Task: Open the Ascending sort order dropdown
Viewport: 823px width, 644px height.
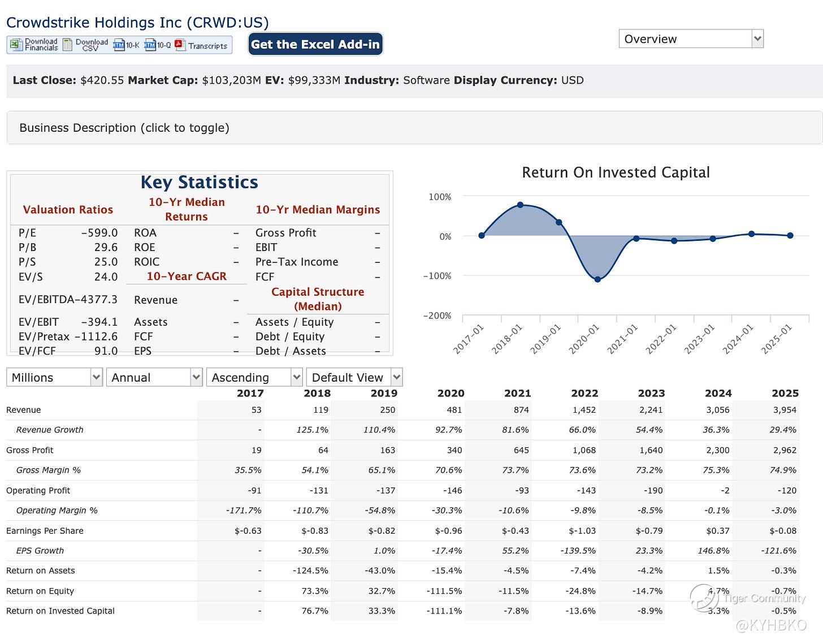Action: [x=254, y=377]
